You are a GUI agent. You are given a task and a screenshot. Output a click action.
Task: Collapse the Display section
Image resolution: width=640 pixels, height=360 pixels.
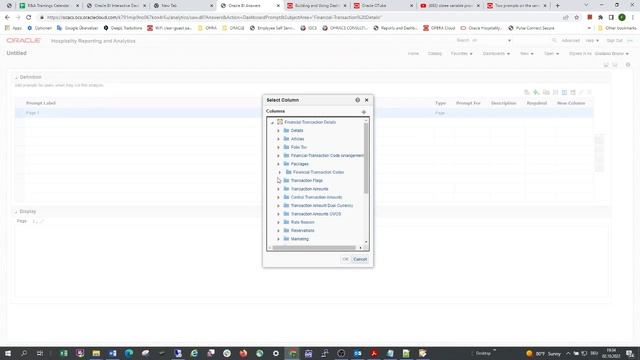pos(16,212)
